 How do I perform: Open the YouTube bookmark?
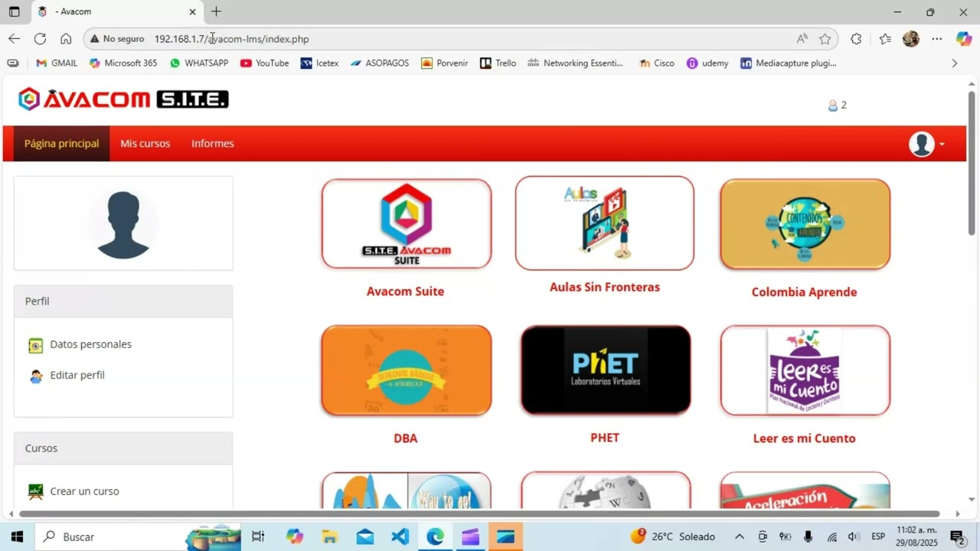265,64
